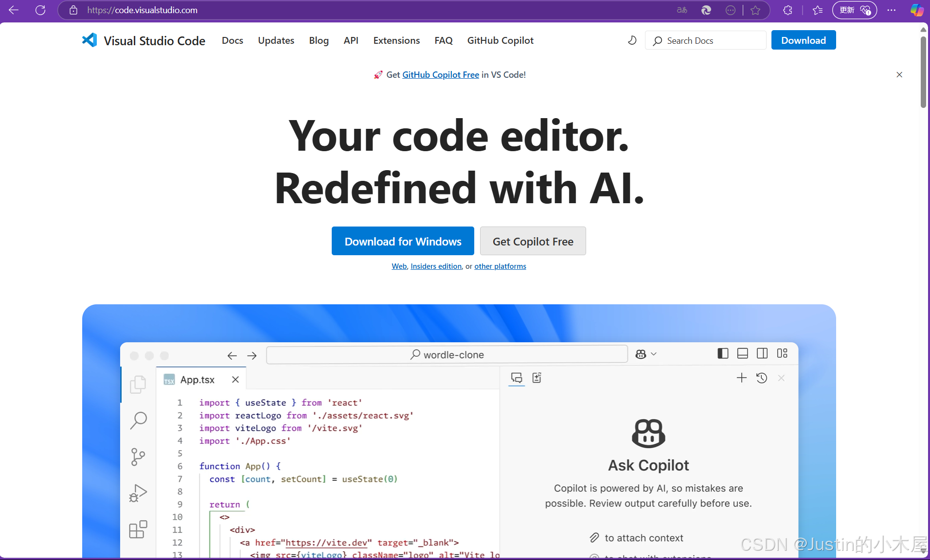The height and width of the screenshot is (560, 930).
Task: Click the Explorer files icon in editor sidebar
Action: click(x=138, y=384)
